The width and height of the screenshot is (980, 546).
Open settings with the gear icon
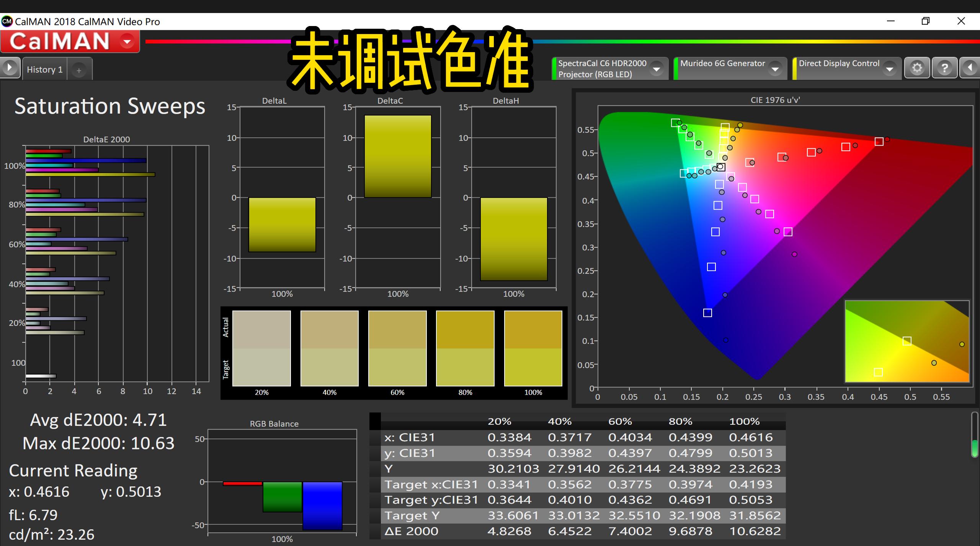tap(917, 68)
